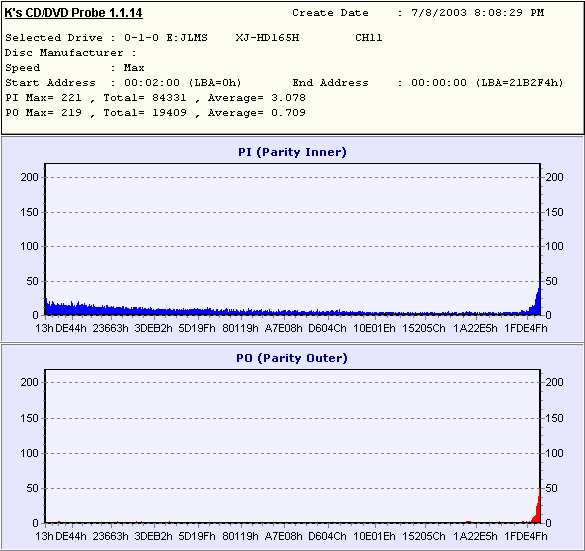Click the End Address LBA=21B2F4h value

[x=487, y=83]
